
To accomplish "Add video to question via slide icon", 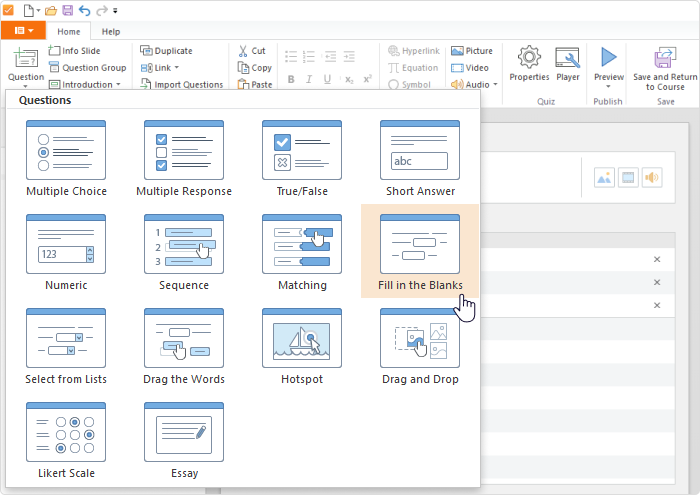I will (628, 178).
